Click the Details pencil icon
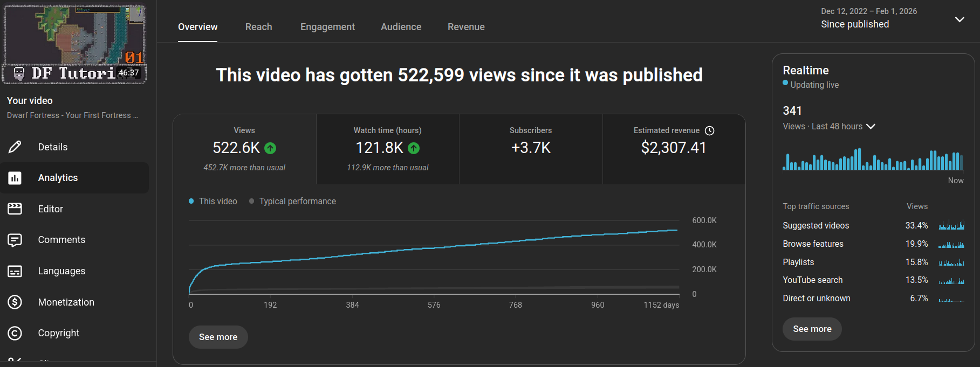This screenshot has height=367, width=980. point(15,147)
